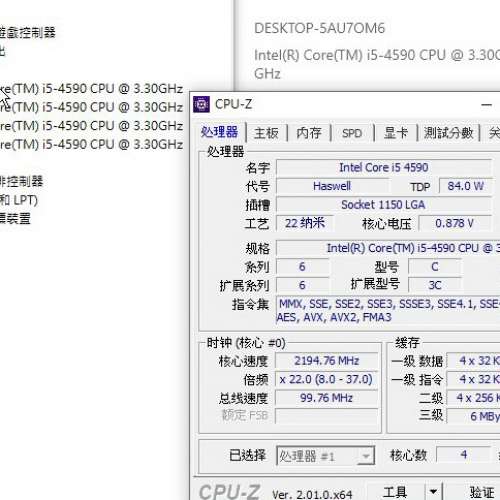Click the 二级 cache value 4 x 256
Screen dimensions: 500x500
[x=473, y=398]
